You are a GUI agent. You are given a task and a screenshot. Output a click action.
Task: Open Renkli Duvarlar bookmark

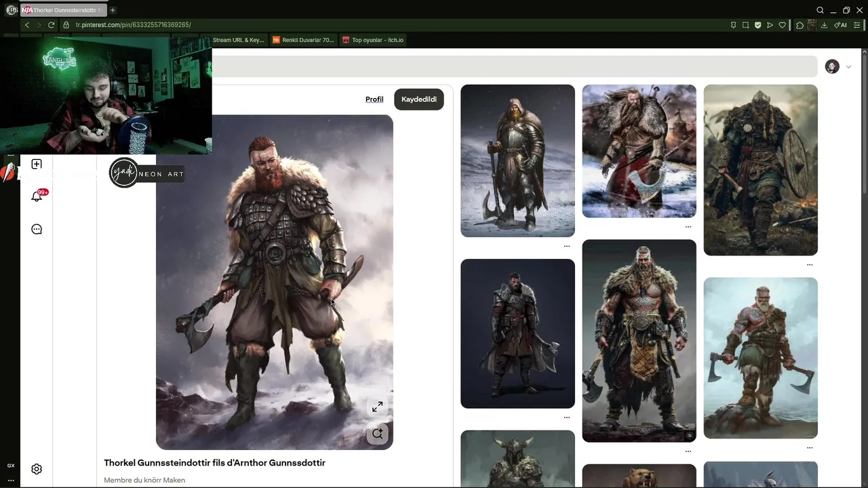(303, 40)
